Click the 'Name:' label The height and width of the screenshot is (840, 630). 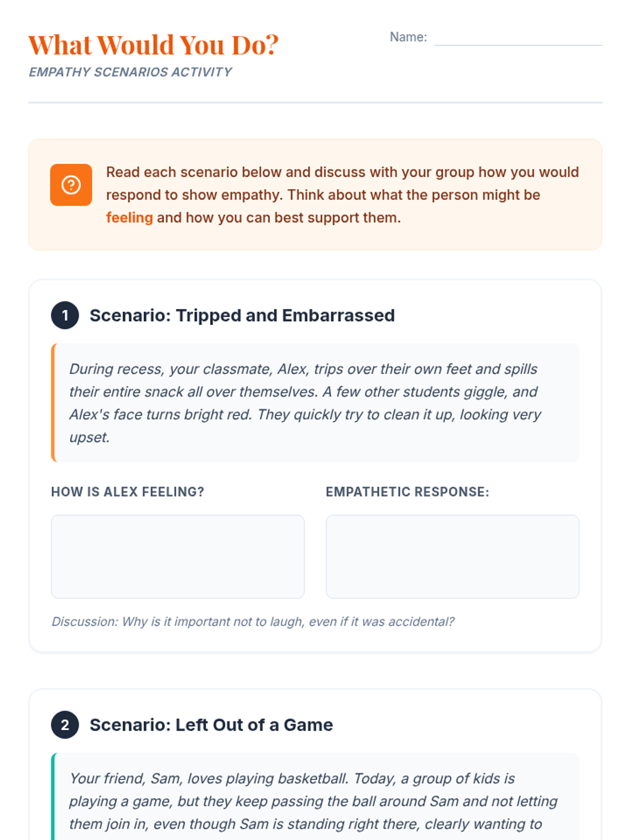(x=408, y=37)
